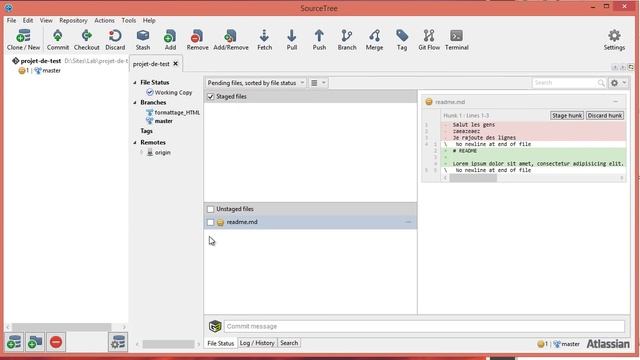Select the formattage_HTML branch
Image resolution: width=640 pixels, height=360 pixels.
(173, 113)
